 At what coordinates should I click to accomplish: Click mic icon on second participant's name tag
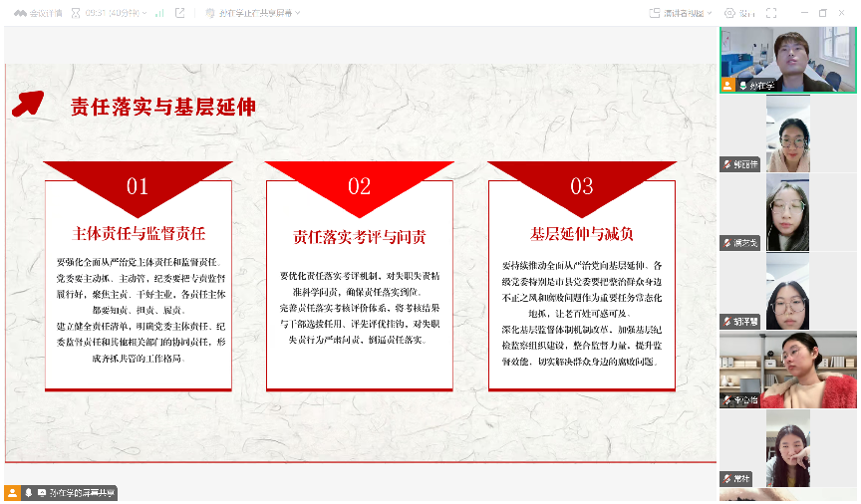click(727, 164)
